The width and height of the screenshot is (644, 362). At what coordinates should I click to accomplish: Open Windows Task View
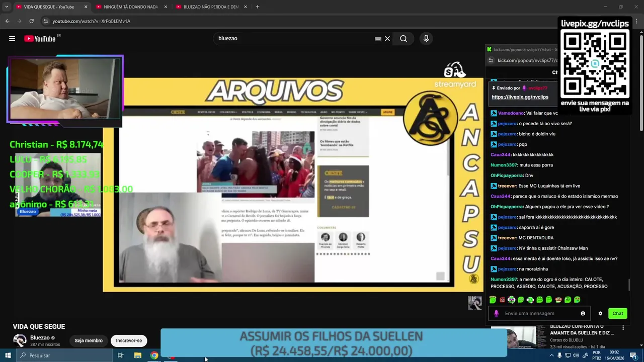(x=121, y=355)
